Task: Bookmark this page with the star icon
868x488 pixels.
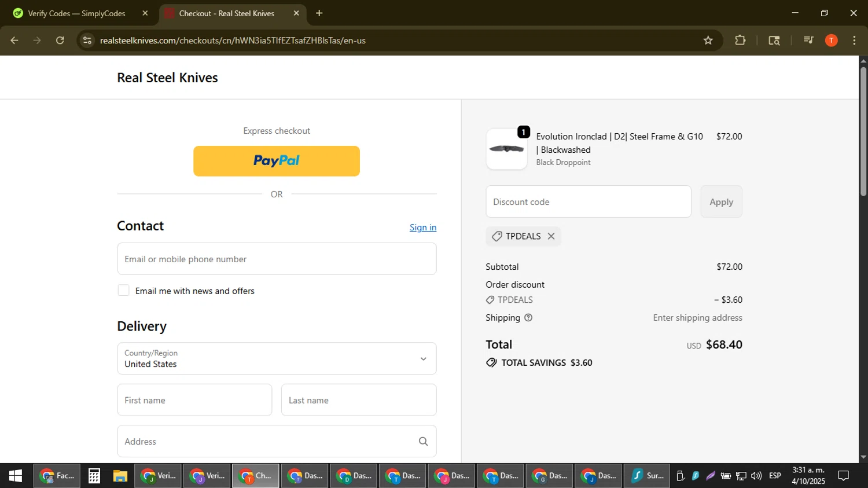Action: coord(708,41)
